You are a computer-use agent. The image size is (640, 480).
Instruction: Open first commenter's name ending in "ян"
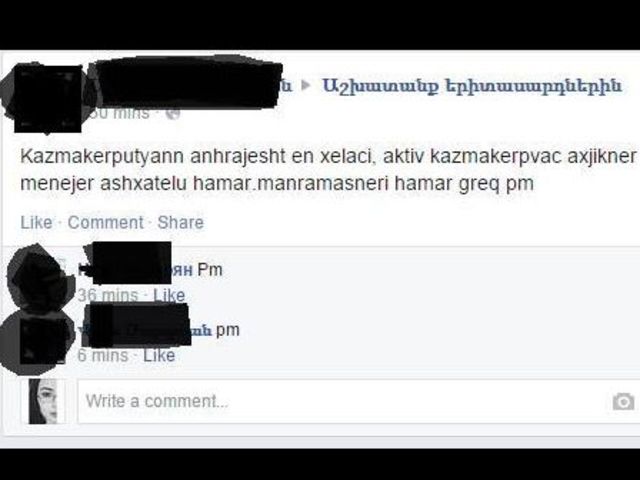(136, 269)
